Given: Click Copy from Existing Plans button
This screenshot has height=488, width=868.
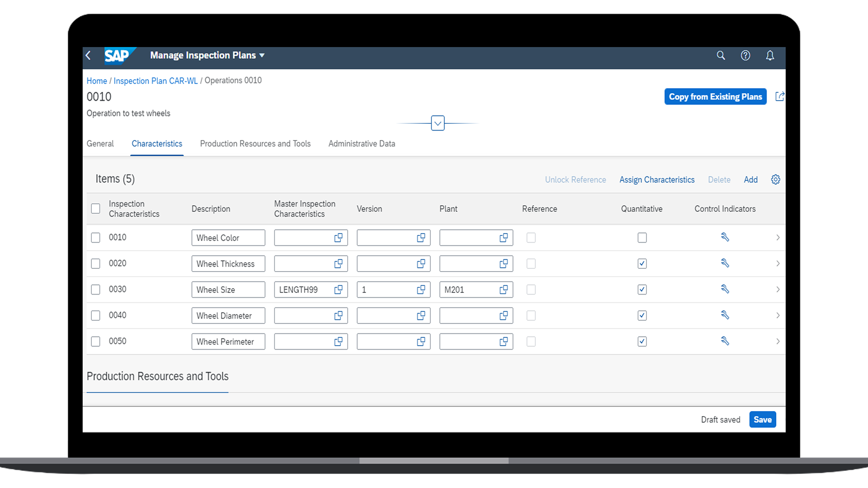Looking at the screenshot, I should click(x=715, y=97).
